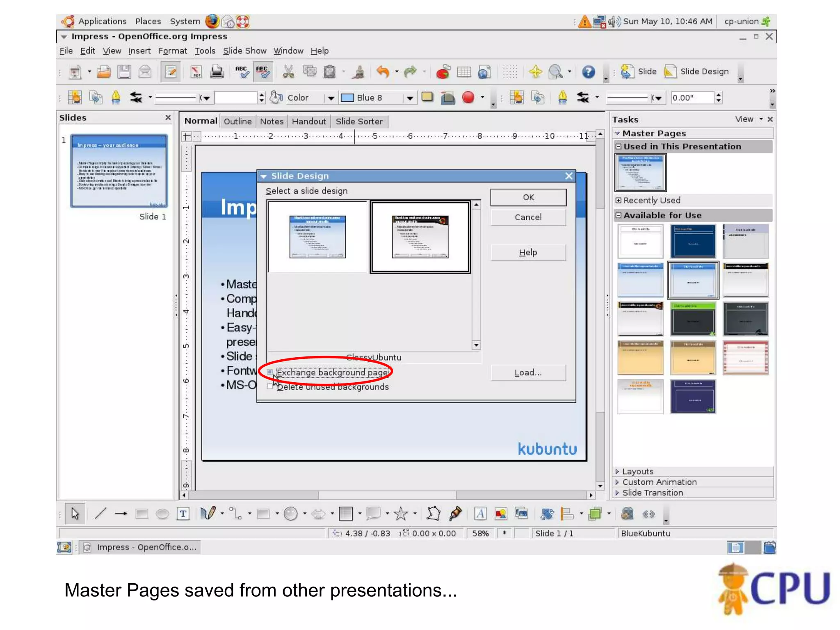Click the Slide Design toolbar button

[x=696, y=71]
